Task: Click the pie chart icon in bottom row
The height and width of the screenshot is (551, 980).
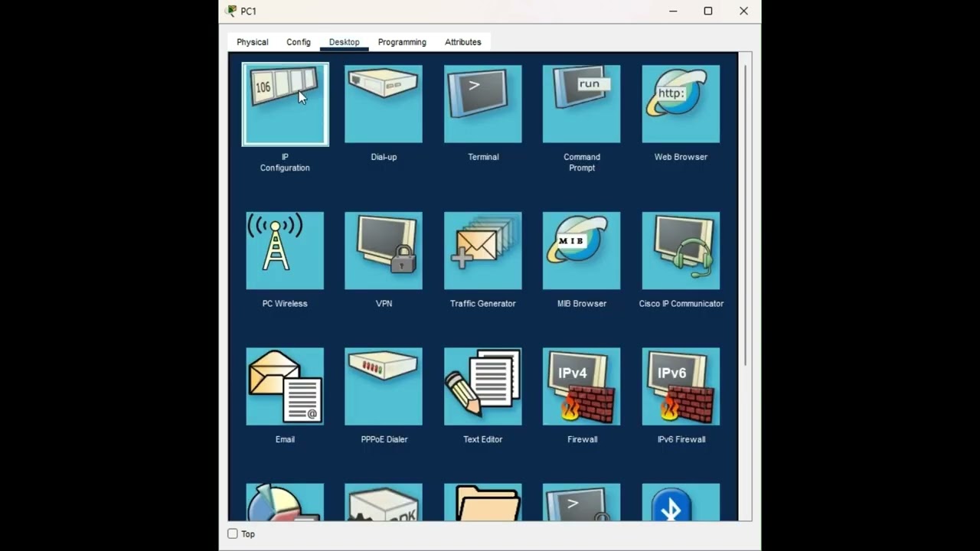Action: click(285, 502)
